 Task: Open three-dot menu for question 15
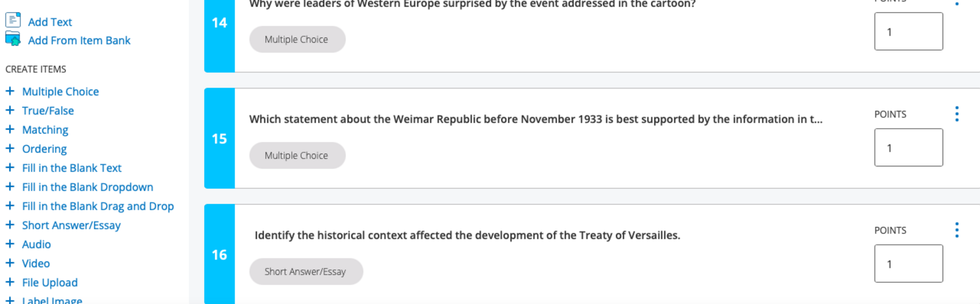957,114
